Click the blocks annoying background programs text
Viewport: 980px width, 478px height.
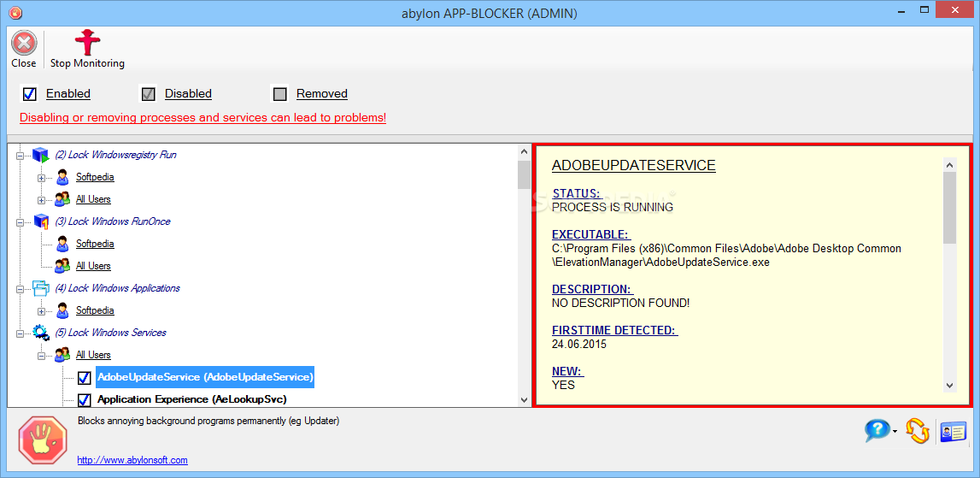coord(208,421)
